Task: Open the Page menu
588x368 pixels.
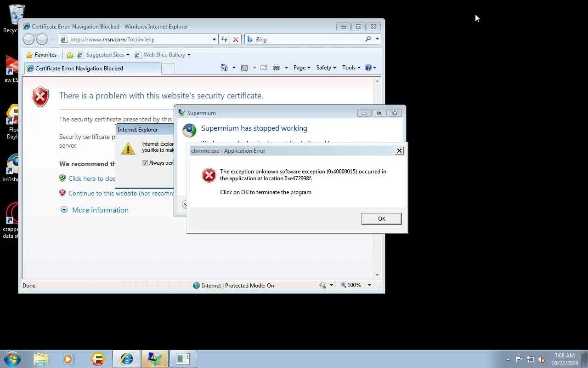Action: coord(302,68)
